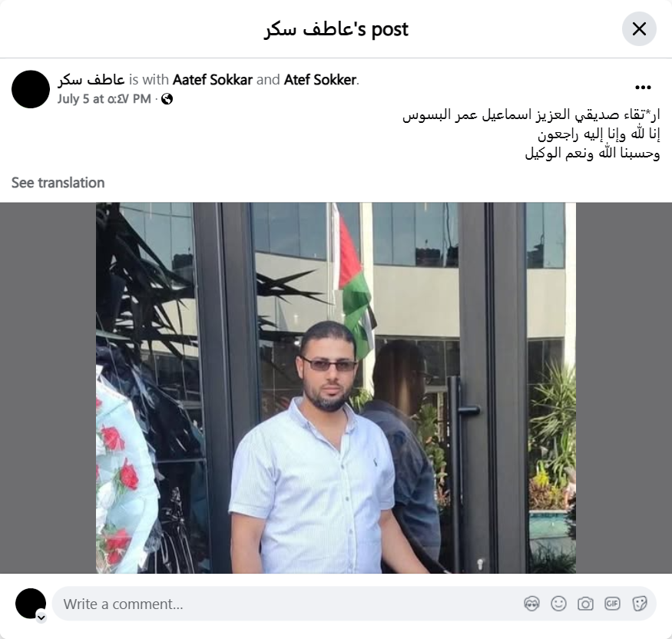Click the globe public audience icon
Screen dimensions: 672x639
coord(167,99)
